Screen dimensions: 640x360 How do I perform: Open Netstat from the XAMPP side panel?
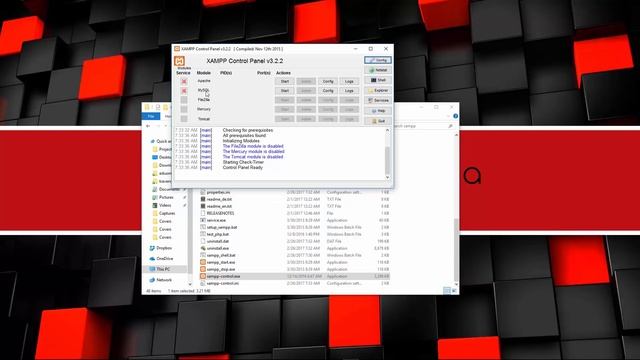click(x=378, y=70)
